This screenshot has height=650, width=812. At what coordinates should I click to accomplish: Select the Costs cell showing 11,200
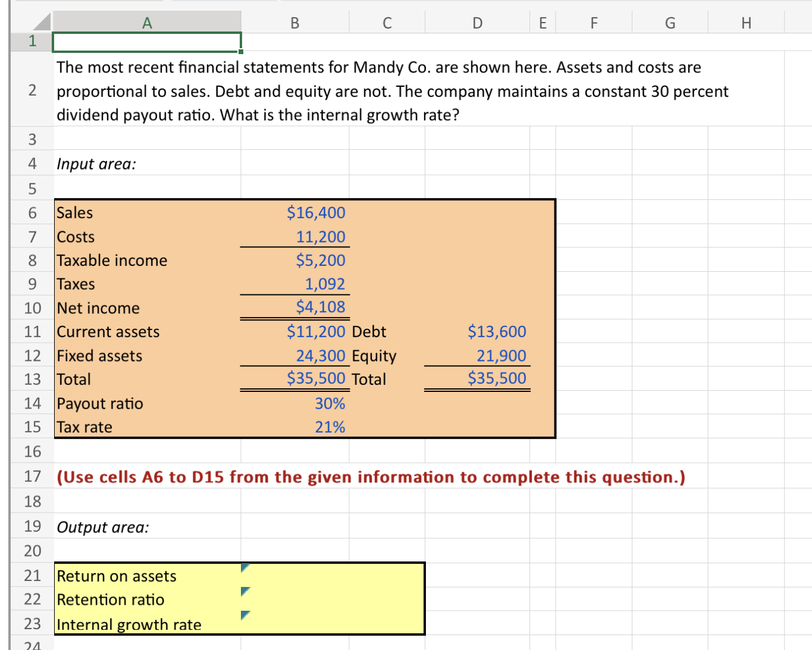294,236
